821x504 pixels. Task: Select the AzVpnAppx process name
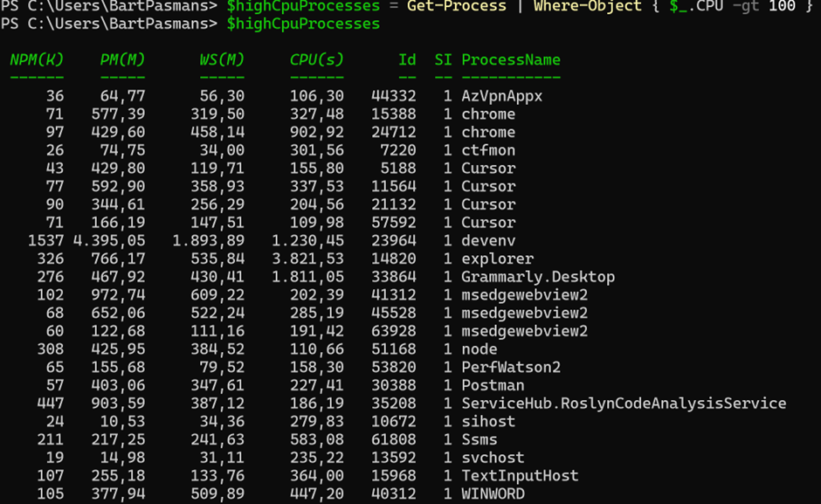(501, 96)
